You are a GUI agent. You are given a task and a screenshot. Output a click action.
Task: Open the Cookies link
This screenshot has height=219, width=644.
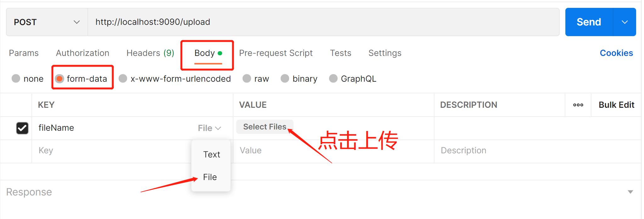616,53
